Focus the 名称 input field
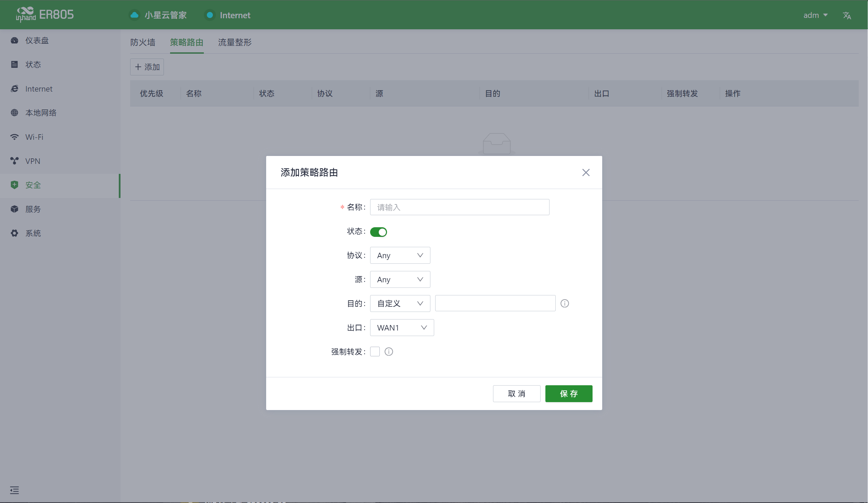The width and height of the screenshot is (868, 503). [x=460, y=207]
